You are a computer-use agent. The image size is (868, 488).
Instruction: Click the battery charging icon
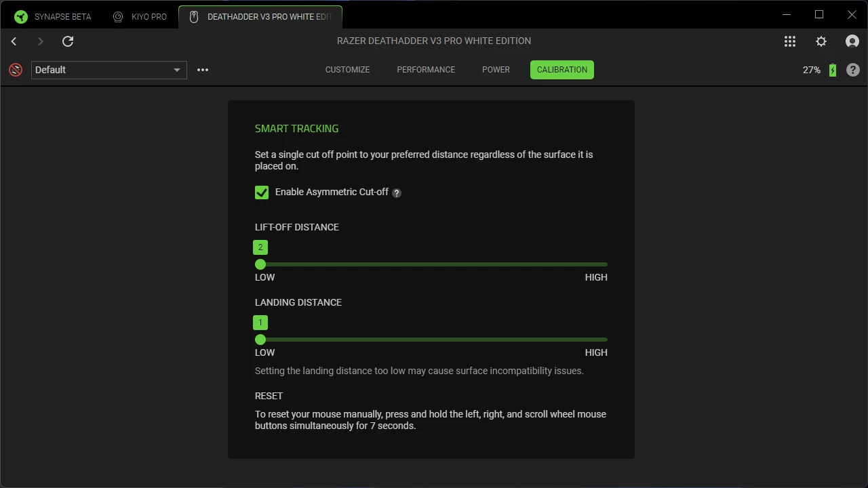pyautogui.click(x=833, y=70)
